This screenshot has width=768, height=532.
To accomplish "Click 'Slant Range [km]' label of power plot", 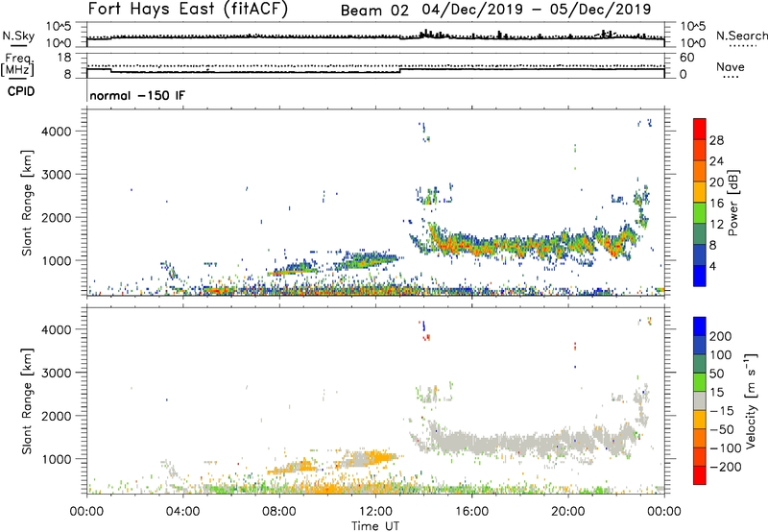I will [27, 203].
